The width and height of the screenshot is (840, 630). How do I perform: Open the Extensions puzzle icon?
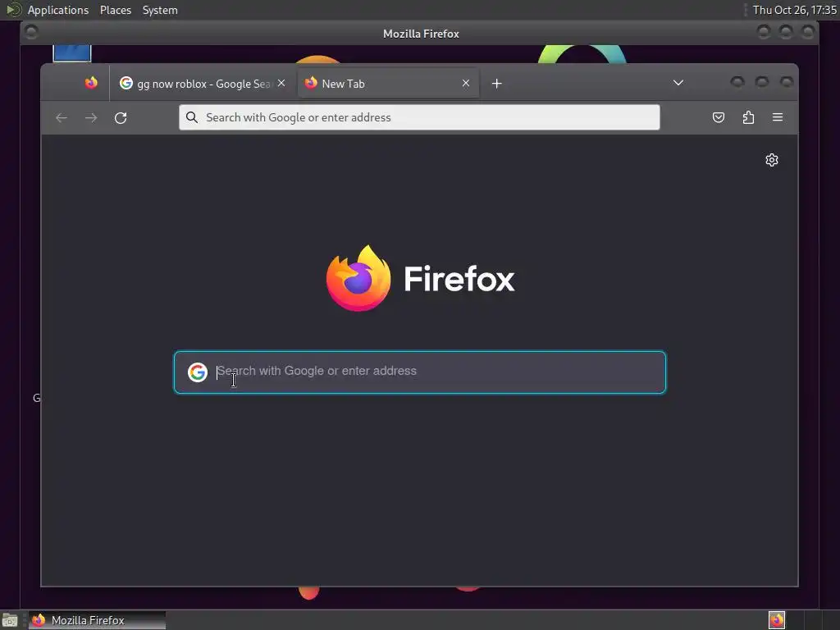[748, 117]
